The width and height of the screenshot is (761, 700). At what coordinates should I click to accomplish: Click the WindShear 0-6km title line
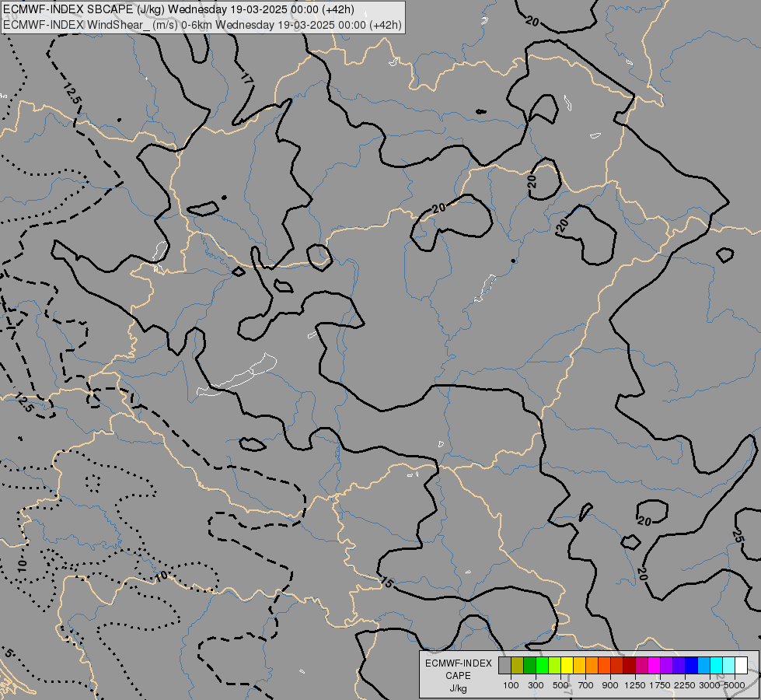203,25
